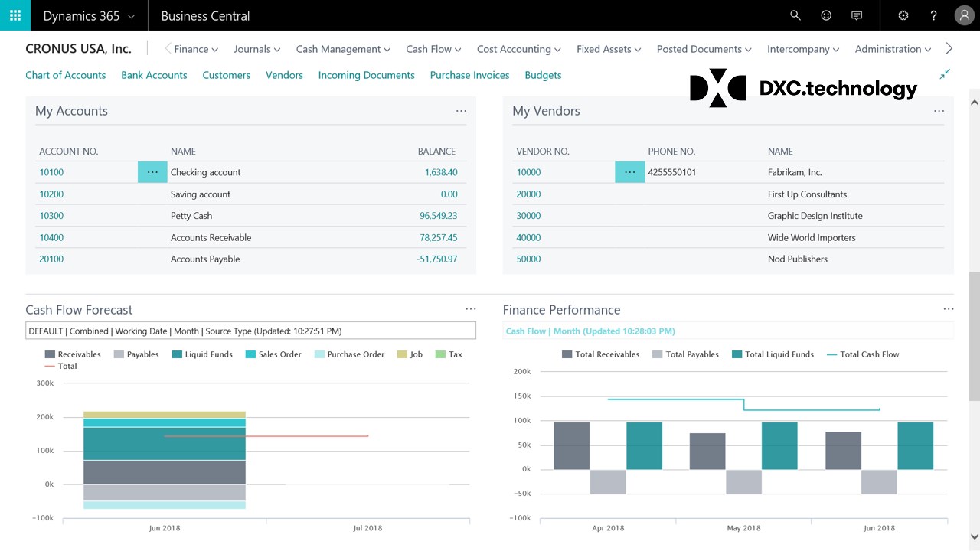The image size is (980, 551).
Task: Click the -51,750.97 Accounts Payable balance
Action: click(x=437, y=259)
